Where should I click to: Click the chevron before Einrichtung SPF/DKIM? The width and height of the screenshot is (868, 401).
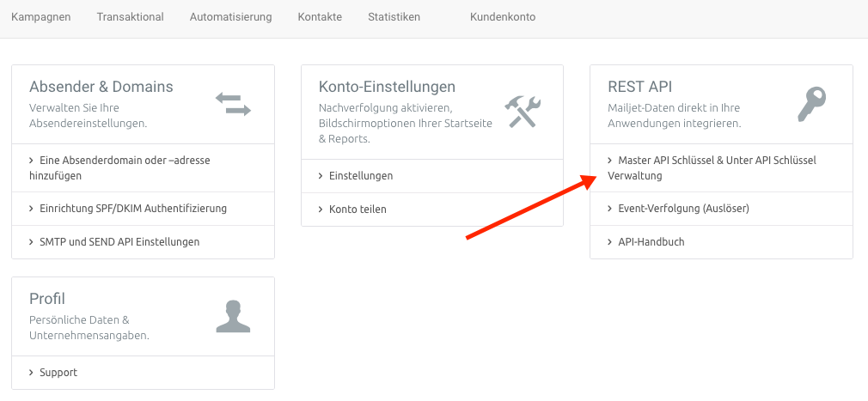coord(32,209)
